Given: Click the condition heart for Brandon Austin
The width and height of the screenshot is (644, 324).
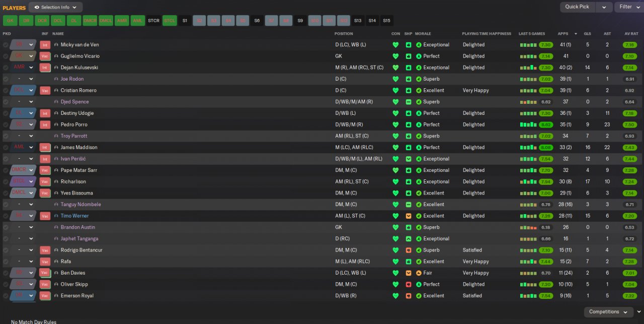Looking at the screenshot, I should 395,227.
